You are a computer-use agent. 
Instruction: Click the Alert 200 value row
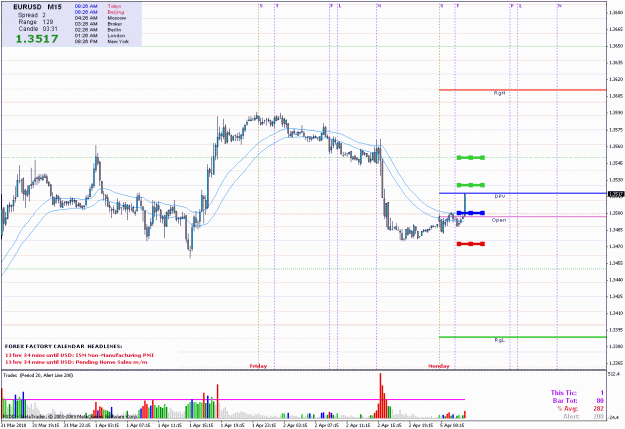[x=584, y=416]
